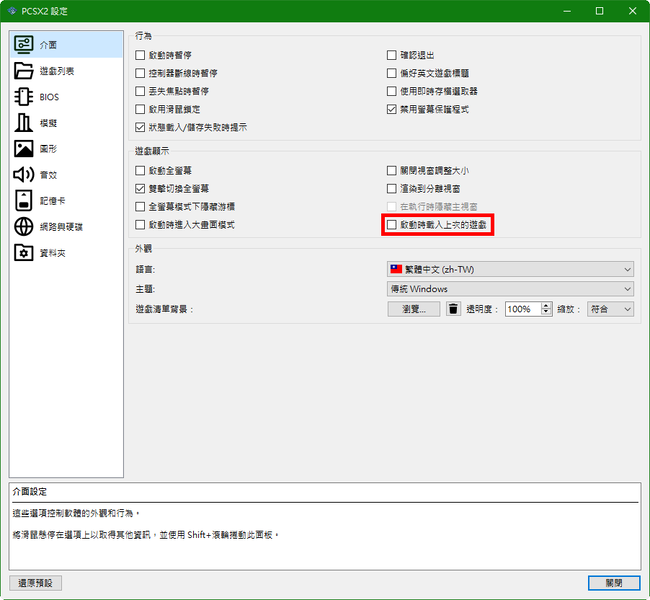Toggle 全螢幕模式下隱藏游標 checkbox
Screen dimensions: 650x600
(140, 206)
